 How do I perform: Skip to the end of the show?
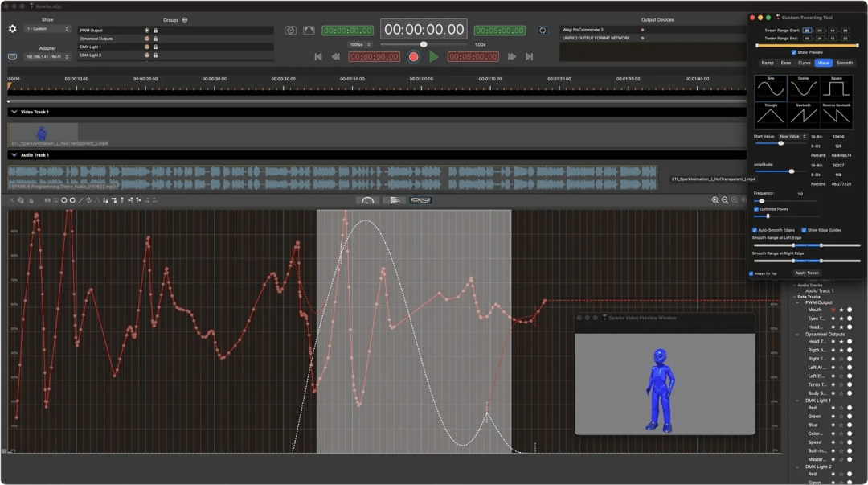pos(529,56)
